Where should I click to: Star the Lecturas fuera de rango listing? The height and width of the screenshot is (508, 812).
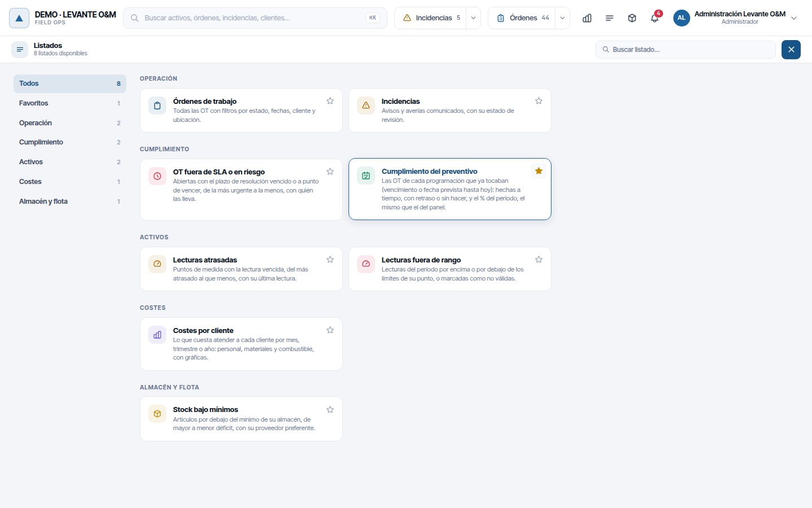pyautogui.click(x=539, y=260)
